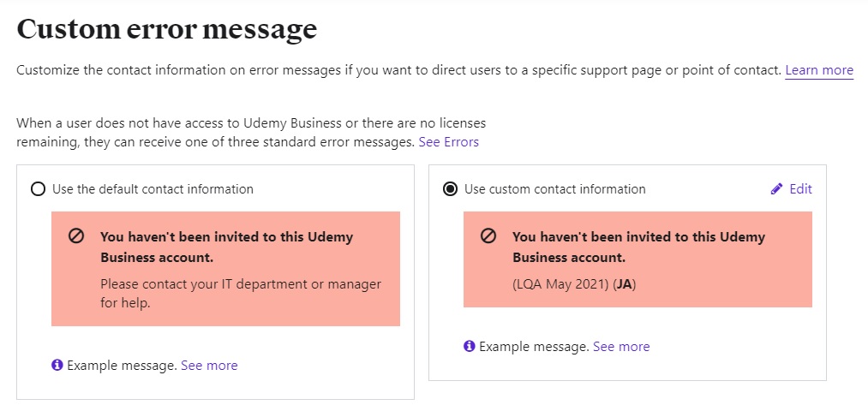Click the prohibited icon in custom error box
Image resolution: width=868 pixels, height=405 pixels.
click(x=488, y=236)
